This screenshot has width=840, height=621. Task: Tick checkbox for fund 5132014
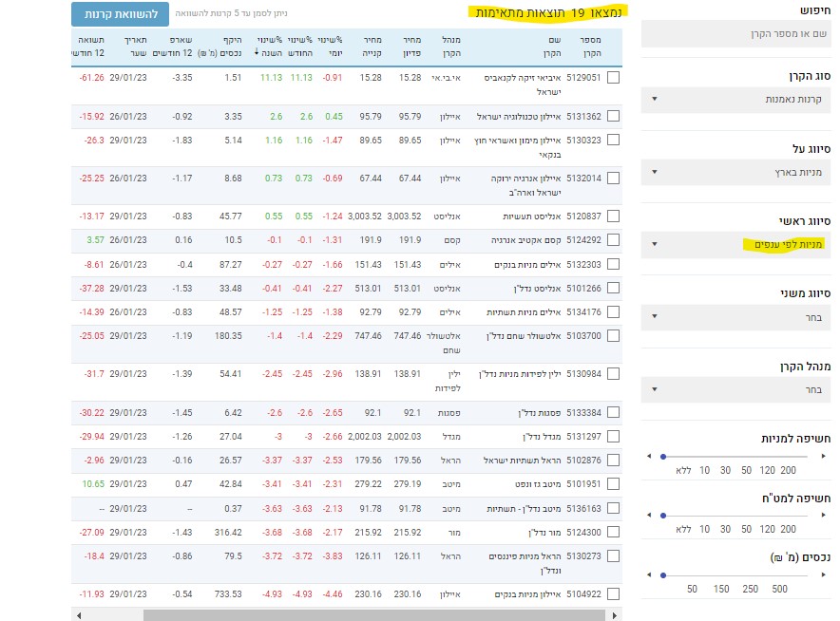pyautogui.click(x=614, y=179)
